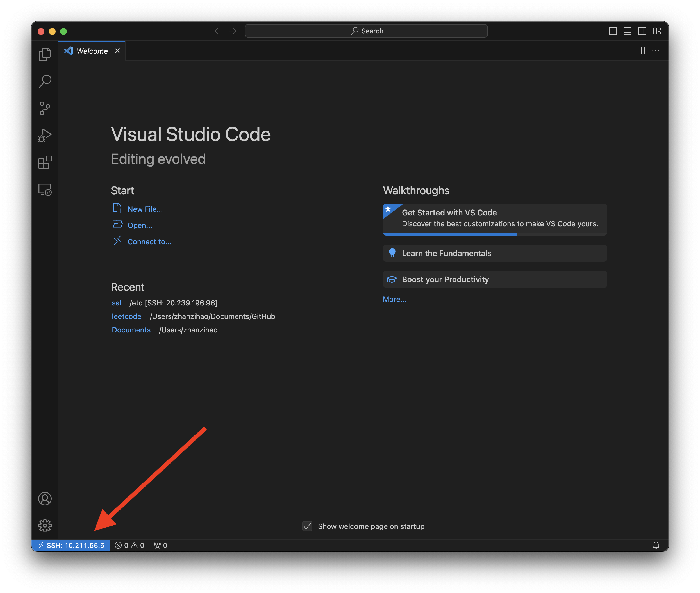Open the Manage gear menu
The image size is (700, 593).
45,525
